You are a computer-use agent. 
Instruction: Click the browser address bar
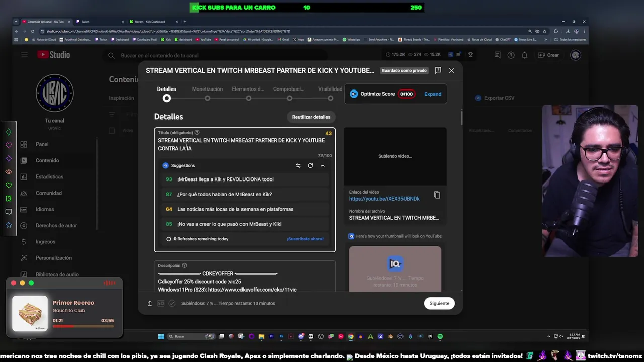pyautogui.click(x=282, y=31)
